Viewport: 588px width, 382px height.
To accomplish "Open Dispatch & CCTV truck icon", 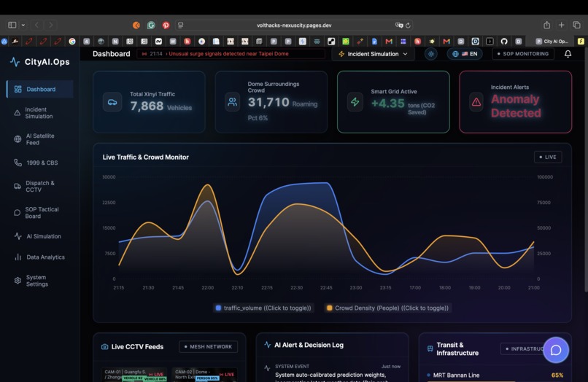I will (18, 187).
